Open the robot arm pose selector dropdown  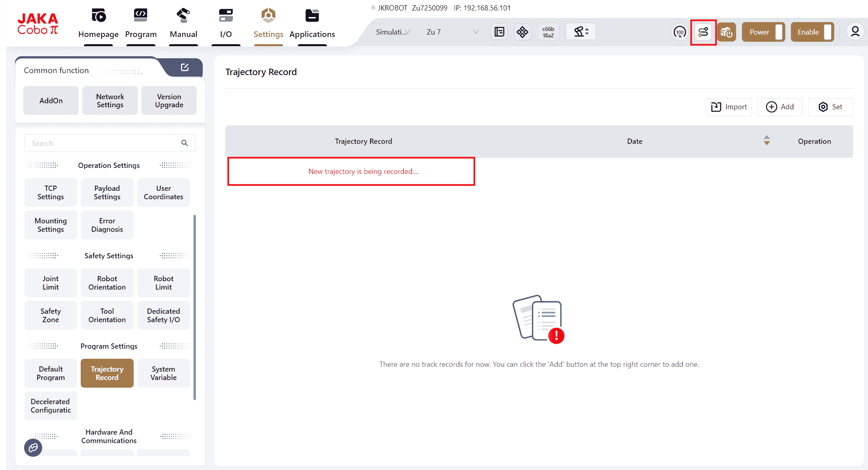pos(581,32)
